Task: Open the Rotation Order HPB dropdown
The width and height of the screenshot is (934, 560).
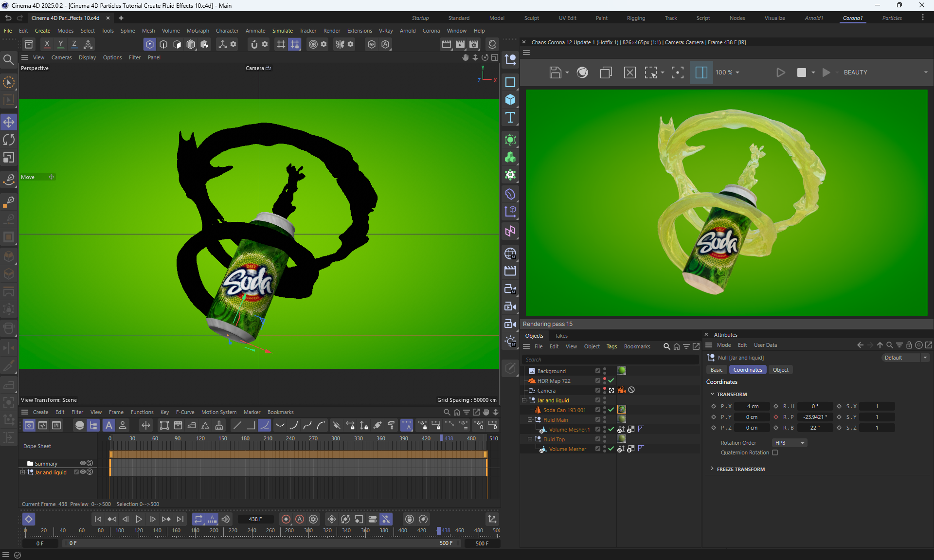Action: (x=790, y=443)
